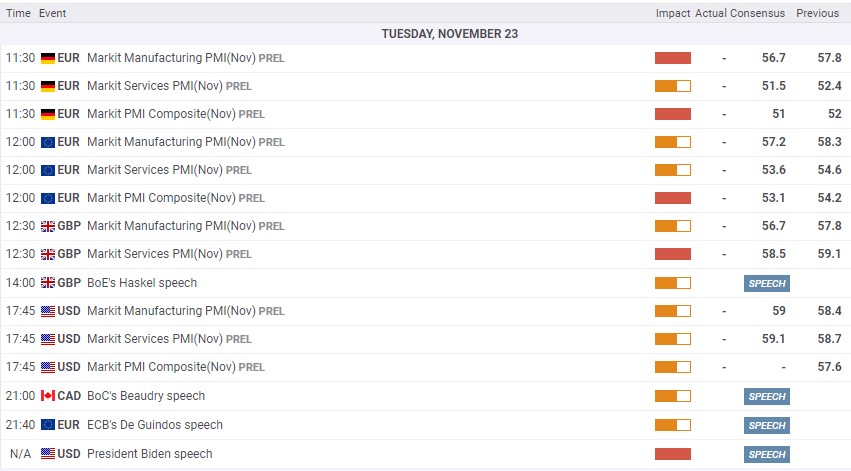Click the EU flag beside 12:00 Services PMI
The image size is (851, 471).
click(x=47, y=170)
